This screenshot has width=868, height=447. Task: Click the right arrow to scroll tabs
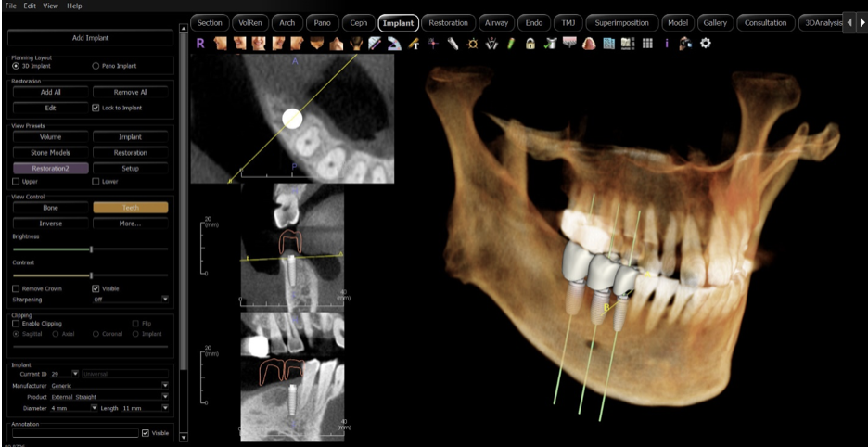coord(861,23)
